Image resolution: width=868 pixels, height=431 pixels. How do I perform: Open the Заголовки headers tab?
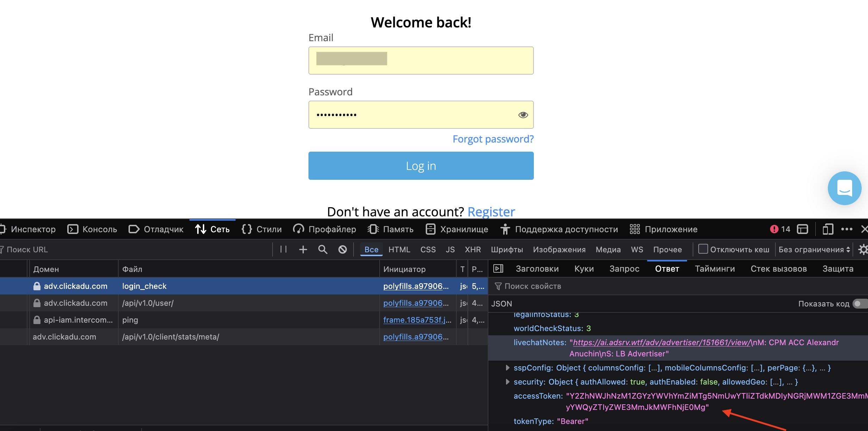(537, 269)
